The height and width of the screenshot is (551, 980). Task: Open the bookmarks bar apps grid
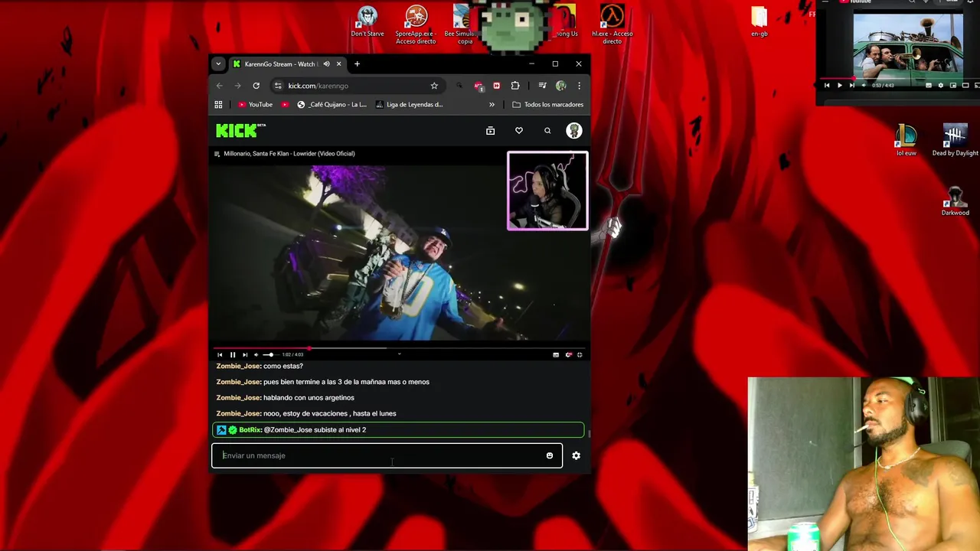coord(218,105)
